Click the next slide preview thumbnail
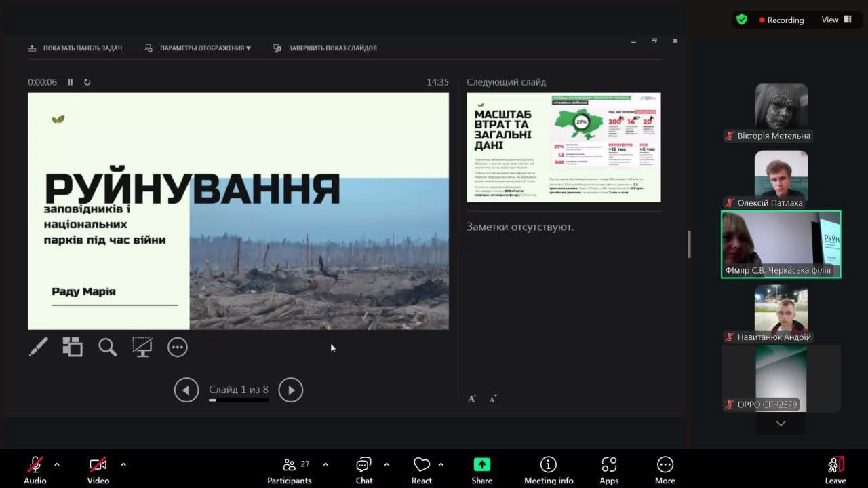The height and width of the screenshot is (488, 868). 564,147
